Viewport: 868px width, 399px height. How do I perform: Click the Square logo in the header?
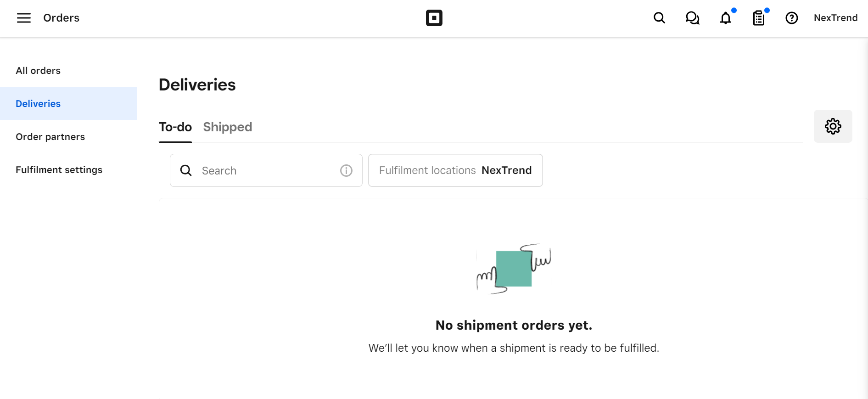click(x=434, y=18)
